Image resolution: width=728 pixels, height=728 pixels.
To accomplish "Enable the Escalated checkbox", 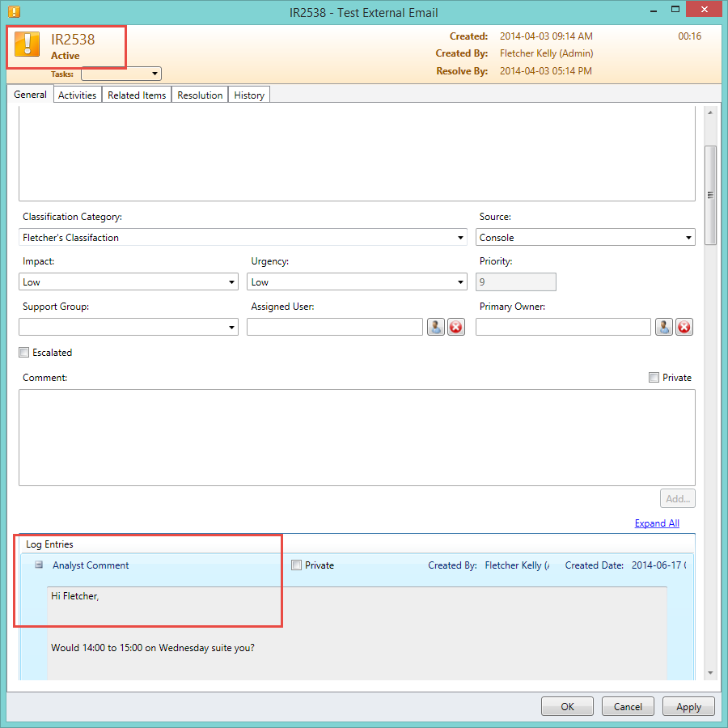I will (x=24, y=353).
